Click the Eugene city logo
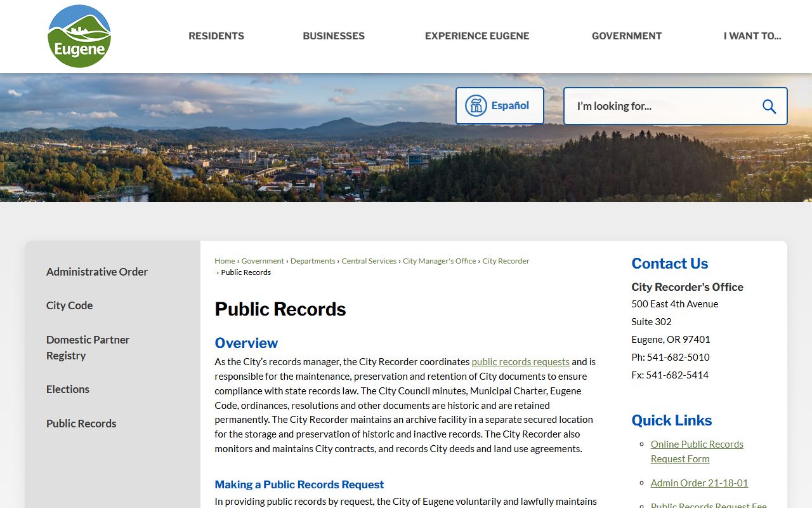Image resolution: width=812 pixels, height=508 pixels. [x=79, y=36]
